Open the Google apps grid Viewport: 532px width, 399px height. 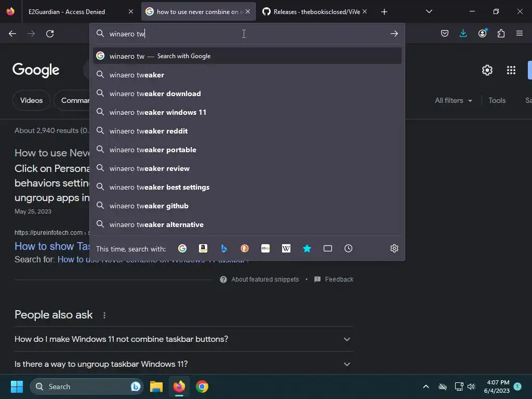(511, 70)
